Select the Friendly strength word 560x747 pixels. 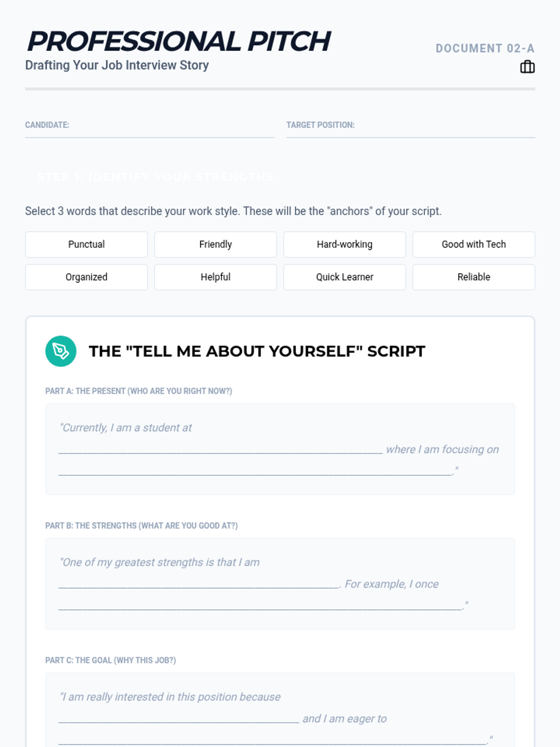(216, 244)
